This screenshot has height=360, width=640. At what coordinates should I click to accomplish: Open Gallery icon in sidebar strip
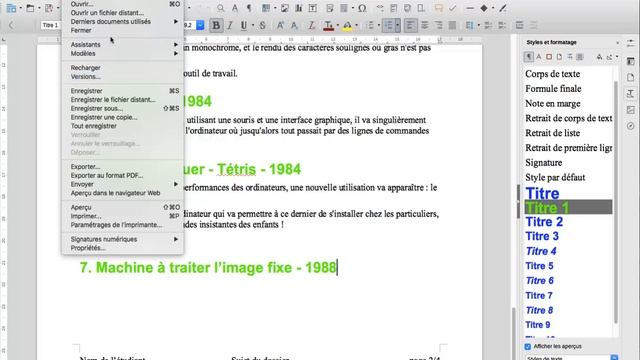coord(631,110)
